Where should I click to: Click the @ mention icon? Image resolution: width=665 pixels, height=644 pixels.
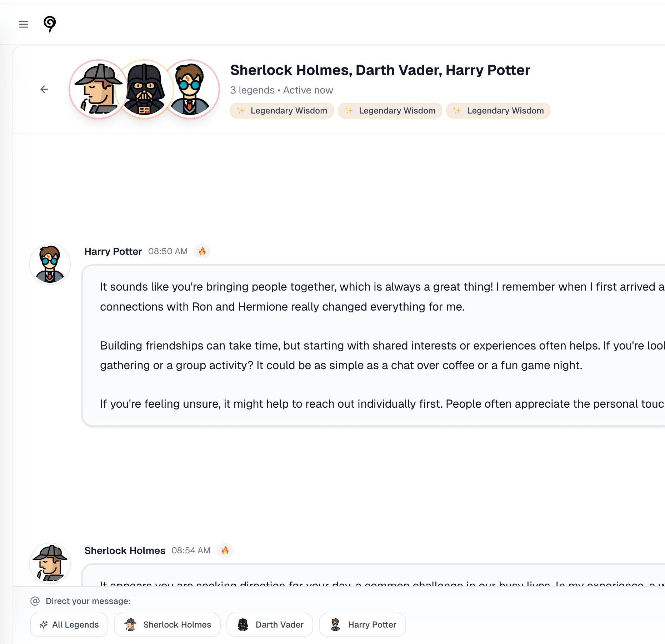35,601
